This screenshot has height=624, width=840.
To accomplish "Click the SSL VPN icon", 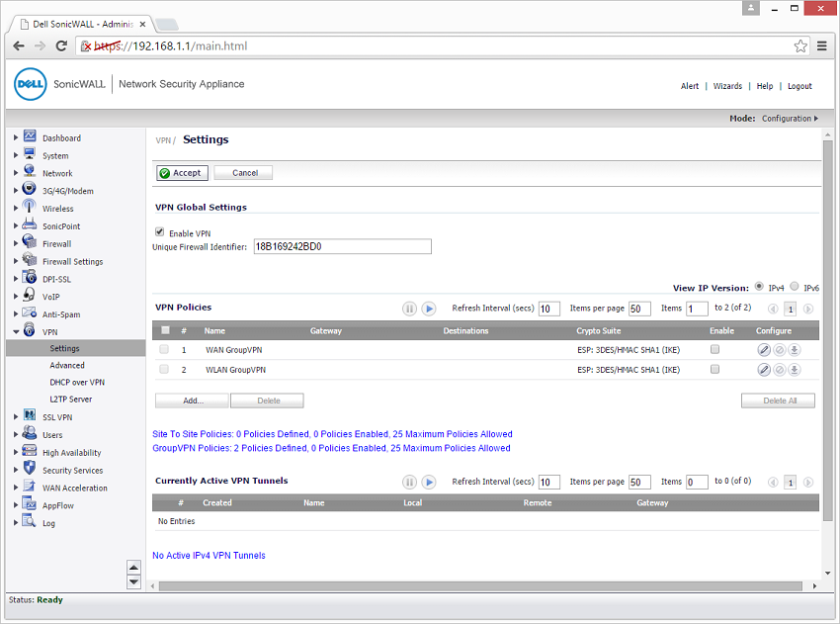I will point(30,415).
